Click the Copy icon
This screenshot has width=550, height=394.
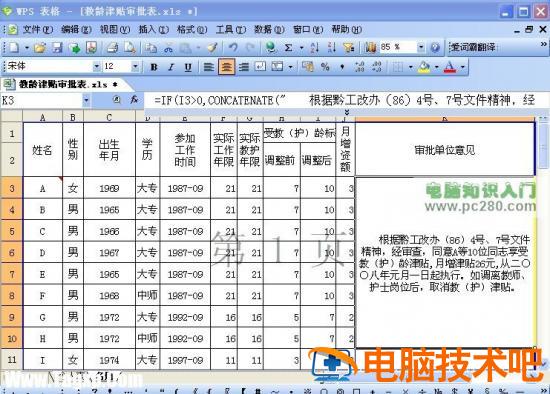coord(151,47)
